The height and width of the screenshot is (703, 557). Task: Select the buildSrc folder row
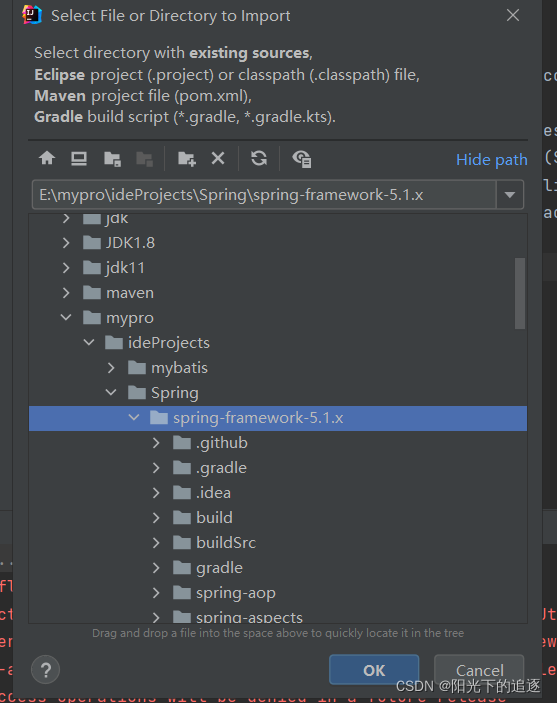278,543
